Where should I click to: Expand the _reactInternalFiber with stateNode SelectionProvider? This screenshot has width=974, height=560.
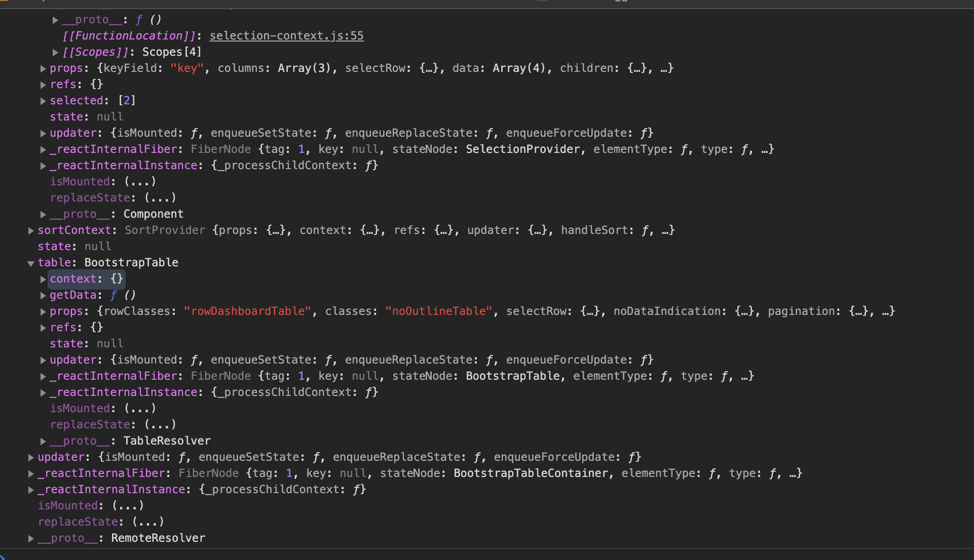point(43,149)
